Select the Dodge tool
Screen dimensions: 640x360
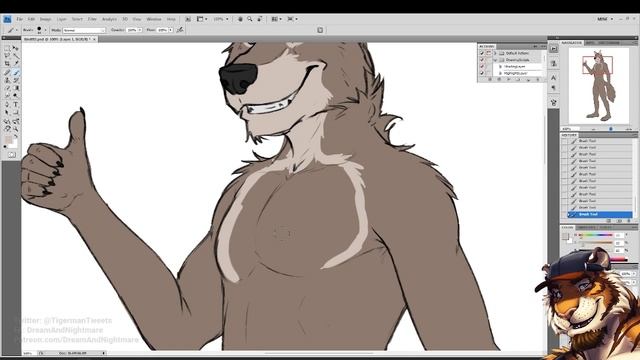(16, 96)
